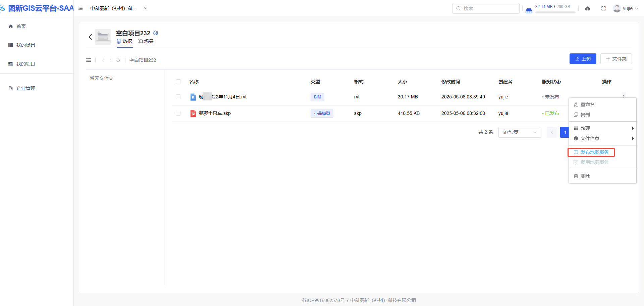Enter fullscreen using the header icon
Image resolution: width=644 pixels, height=306 pixels.
point(603,8)
